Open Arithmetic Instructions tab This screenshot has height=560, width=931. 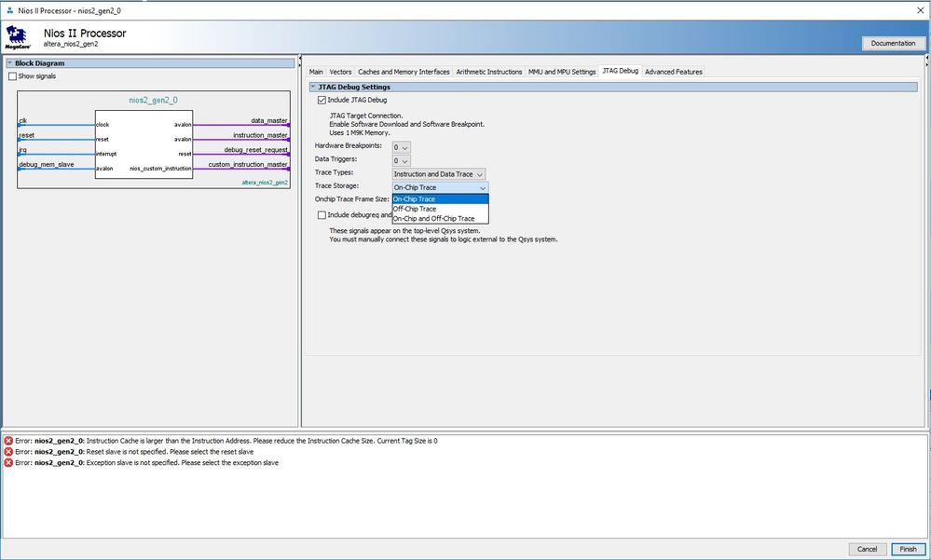(x=488, y=72)
